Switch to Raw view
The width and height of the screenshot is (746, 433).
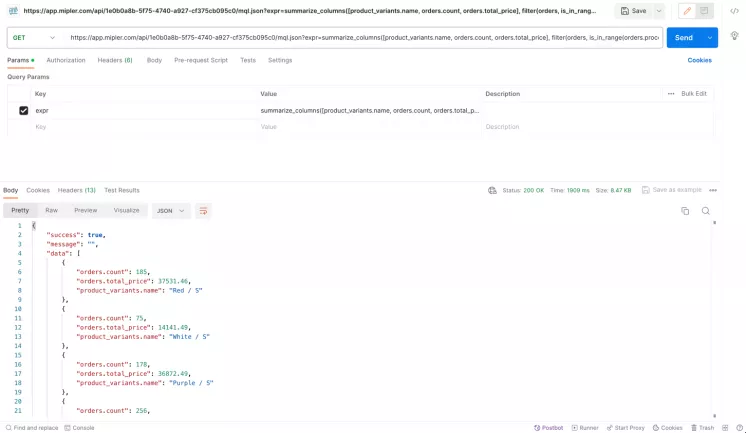click(51, 210)
